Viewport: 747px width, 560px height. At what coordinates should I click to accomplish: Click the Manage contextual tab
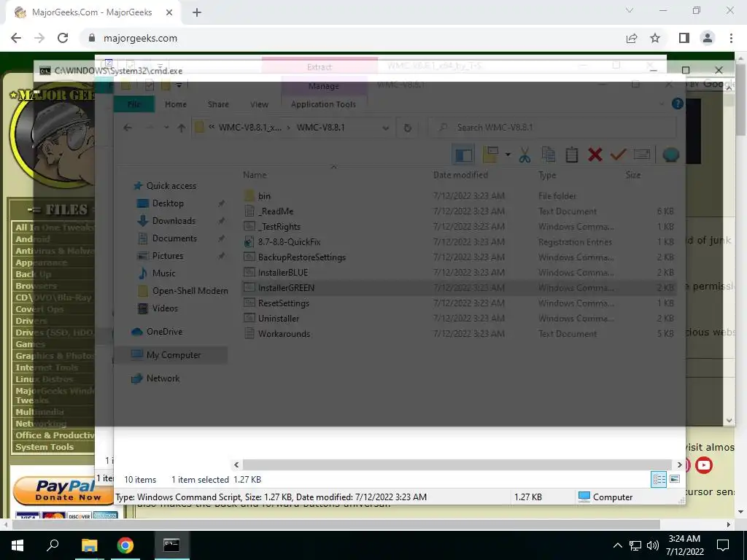[x=323, y=86]
